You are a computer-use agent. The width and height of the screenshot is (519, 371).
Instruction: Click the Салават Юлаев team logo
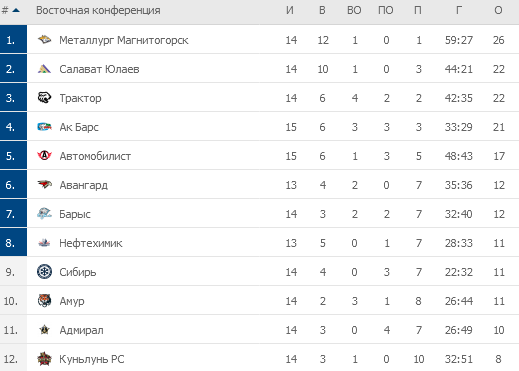tap(44, 69)
